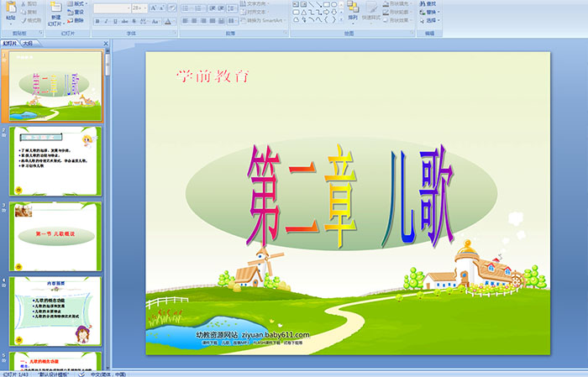This screenshot has height=377, width=588.
Task: Toggle bold formatting
Action: [97, 21]
